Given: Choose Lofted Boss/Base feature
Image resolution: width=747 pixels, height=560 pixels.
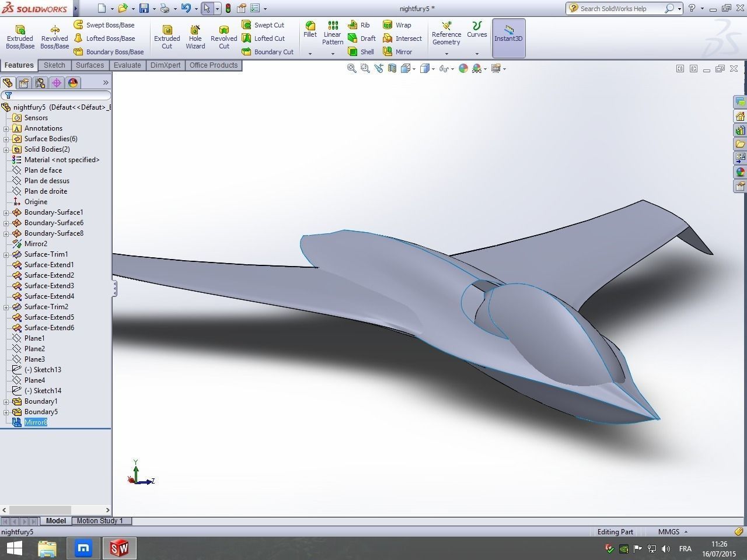Looking at the screenshot, I should point(104,38).
